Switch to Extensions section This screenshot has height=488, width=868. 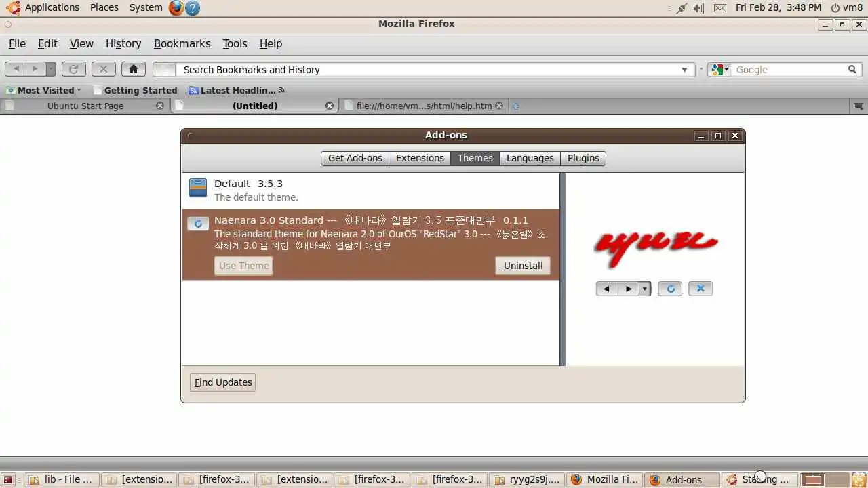point(420,158)
